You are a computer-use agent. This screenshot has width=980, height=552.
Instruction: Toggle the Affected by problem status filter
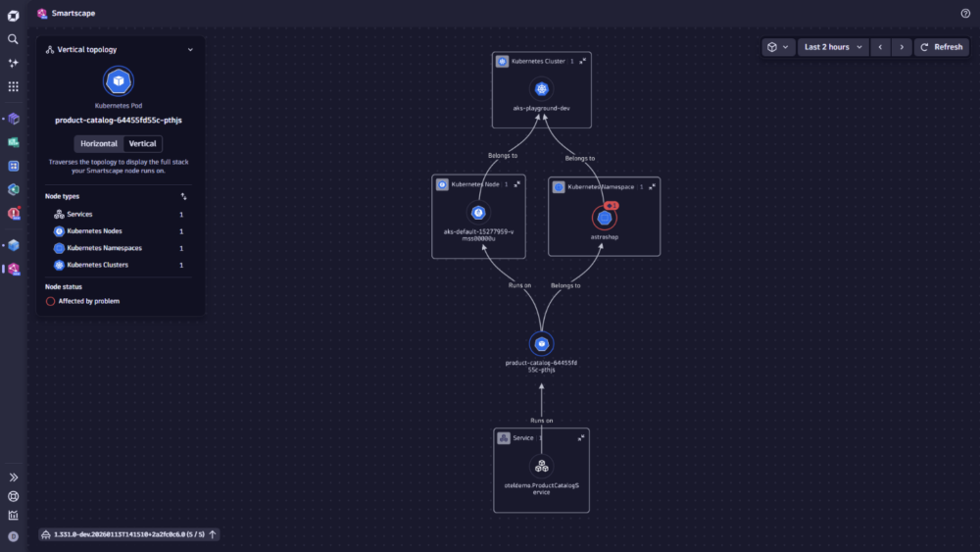[x=82, y=301]
